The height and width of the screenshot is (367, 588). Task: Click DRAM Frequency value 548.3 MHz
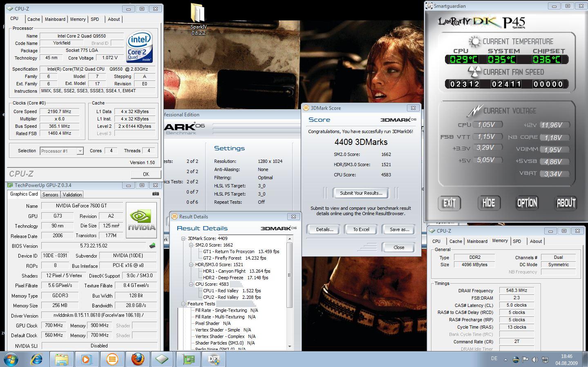click(x=516, y=291)
